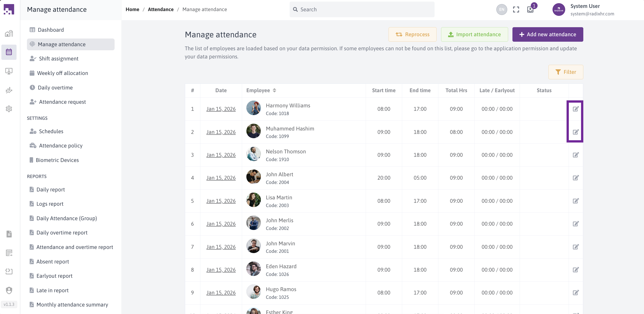The width and height of the screenshot is (644, 314).
Task: Switch language using the EN badge
Action: tap(502, 10)
